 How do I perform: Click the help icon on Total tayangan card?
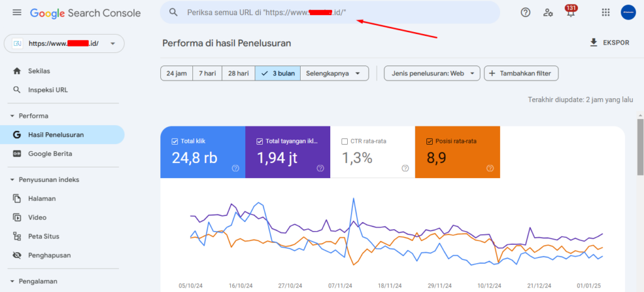tap(320, 168)
